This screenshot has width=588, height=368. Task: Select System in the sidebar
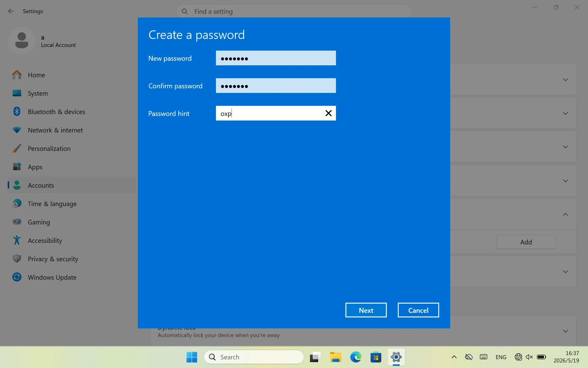click(x=72, y=93)
